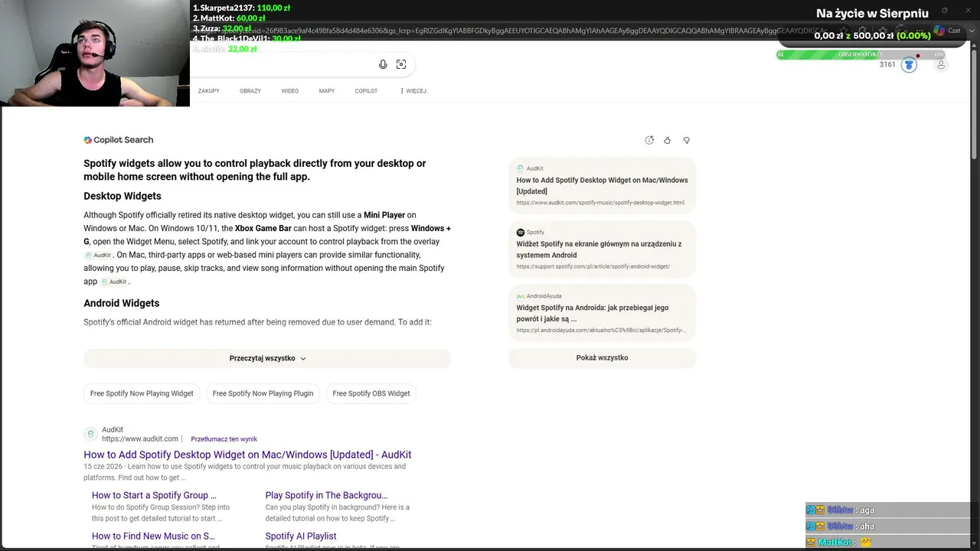The width and height of the screenshot is (980, 551).
Task: Open the "How to Start a Spotify Group" sublink
Action: coord(154,495)
